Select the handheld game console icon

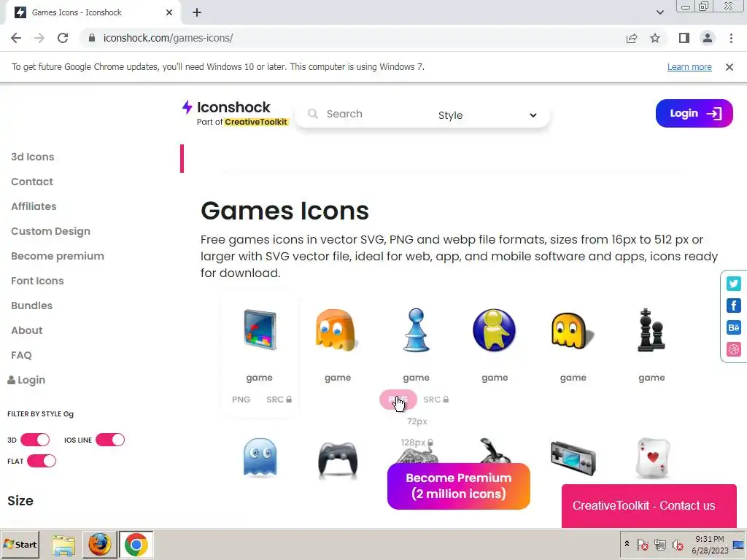tap(573, 458)
